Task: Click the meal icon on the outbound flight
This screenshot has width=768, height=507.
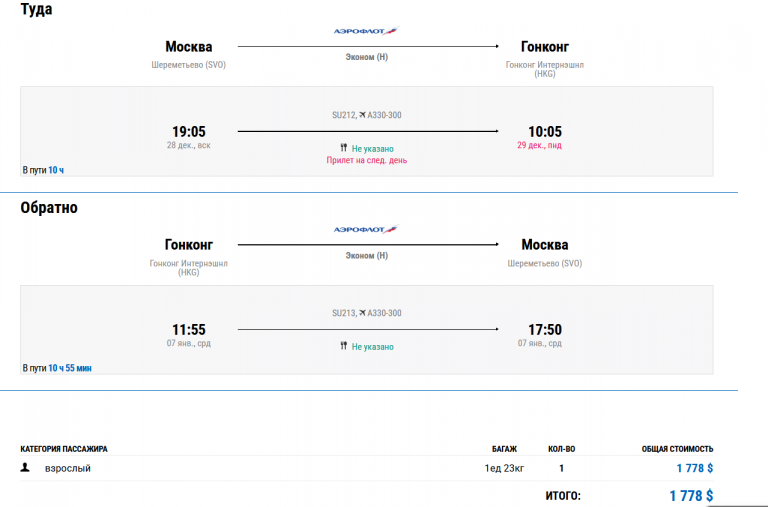Action: click(343, 148)
